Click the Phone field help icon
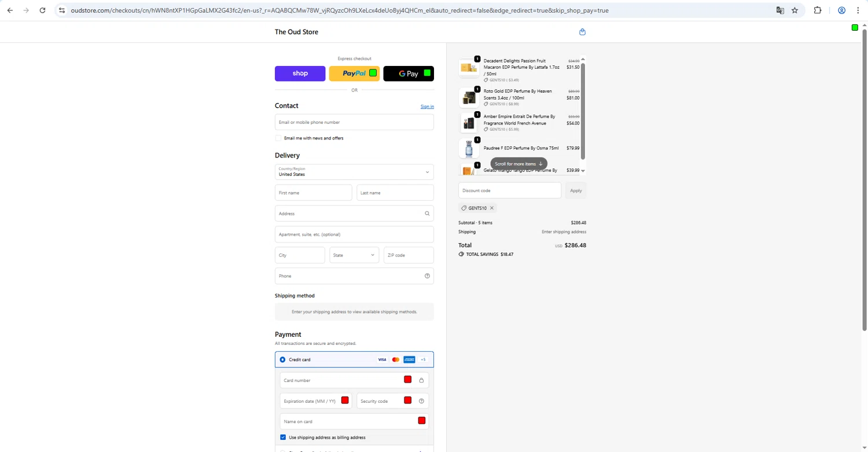 pos(427,276)
